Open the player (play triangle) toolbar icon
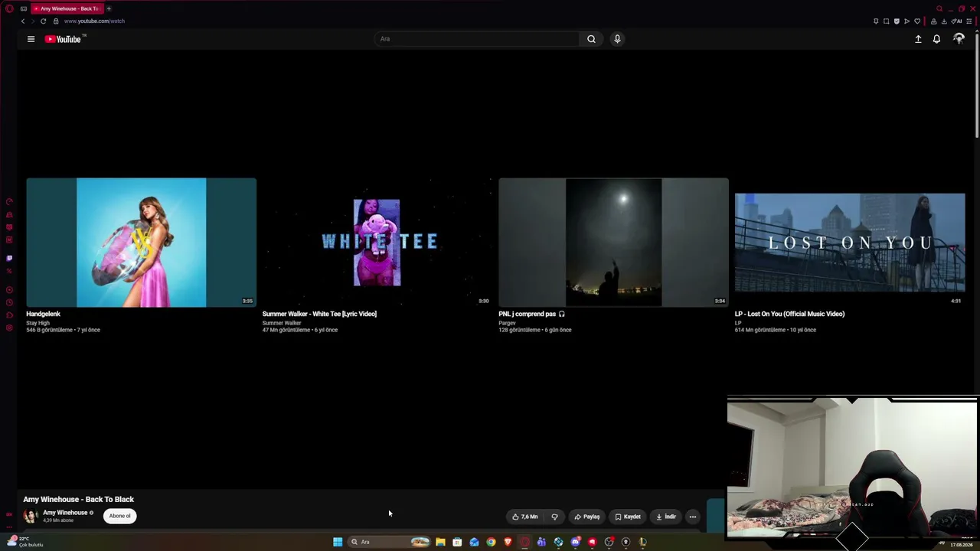The height and width of the screenshot is (551, 980). click(907, 21)
